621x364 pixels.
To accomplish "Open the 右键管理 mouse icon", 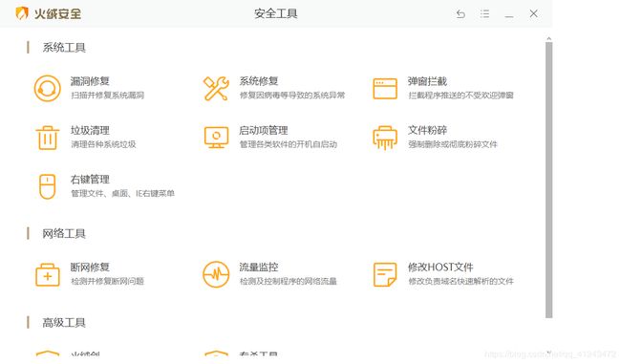I will point(48,186).
